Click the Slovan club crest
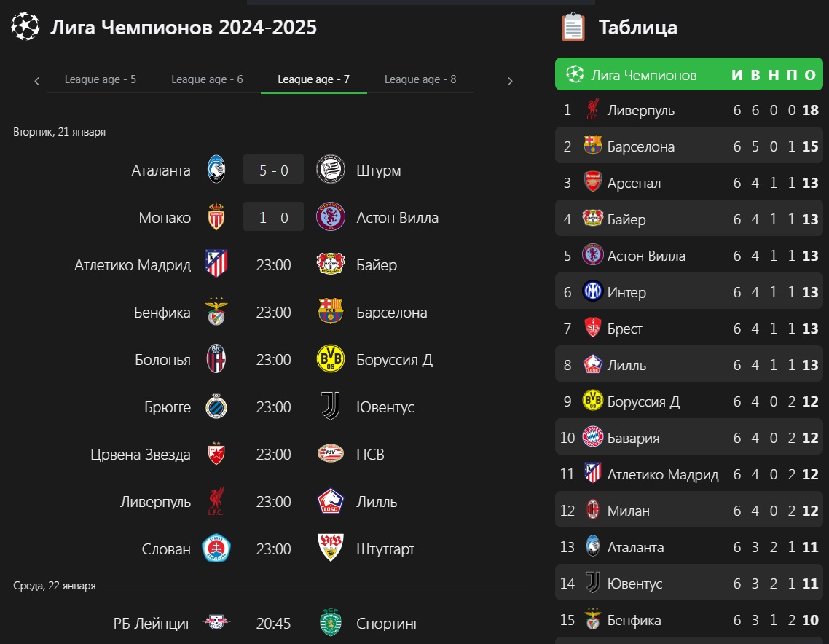The height and width of the screenshot is (644, 829). [x=216, y=549]
